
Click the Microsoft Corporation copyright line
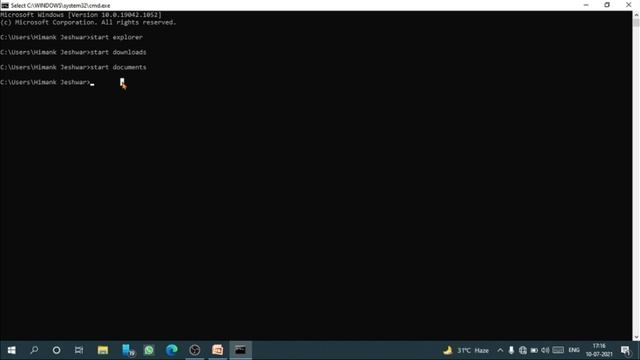pyautogui.click(x=88, y=22)
